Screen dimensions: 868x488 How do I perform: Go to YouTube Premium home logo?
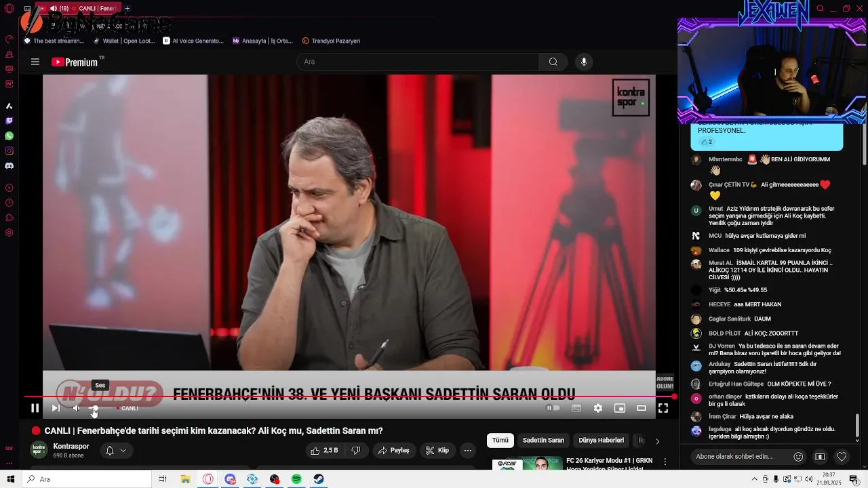(75, 62)
